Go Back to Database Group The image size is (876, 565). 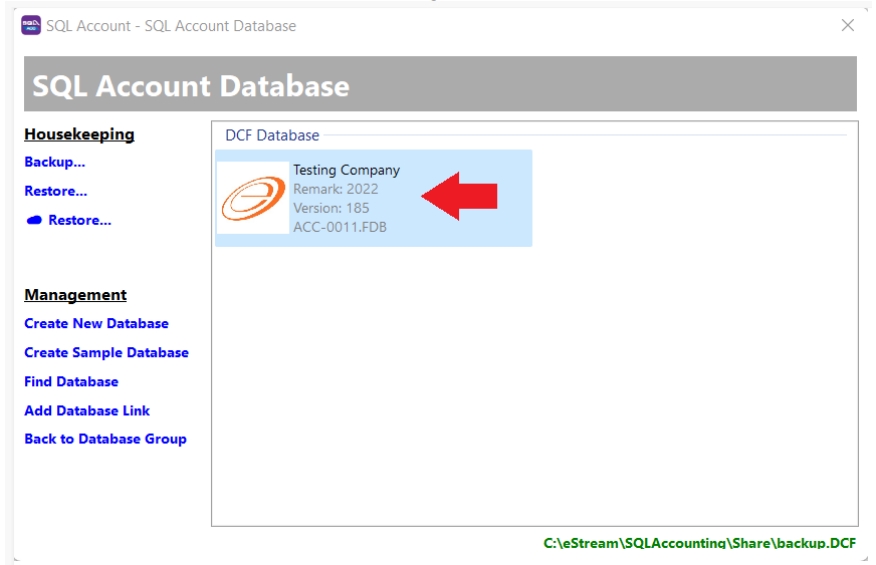click(x=105, y=439)
